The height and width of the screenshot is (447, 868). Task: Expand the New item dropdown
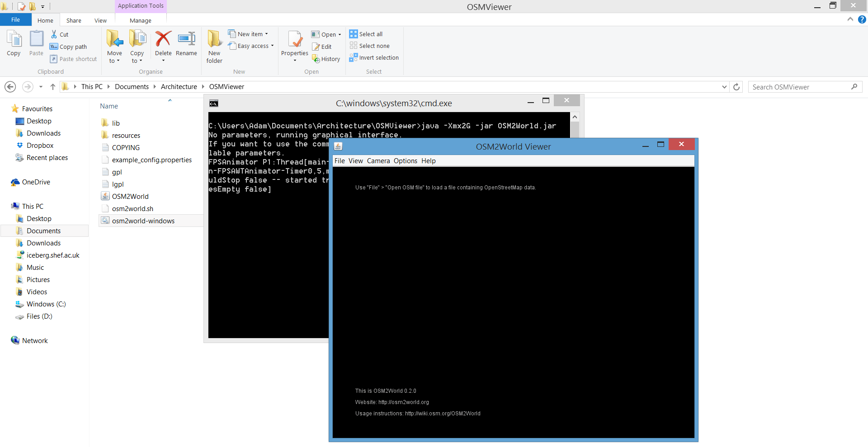pyautogui.click(x=266, y=34)
